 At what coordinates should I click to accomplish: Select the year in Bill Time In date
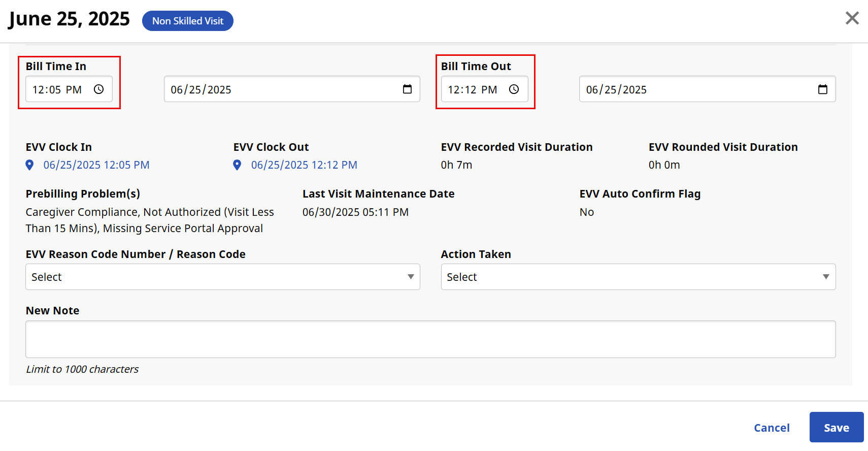click(219, 90)
